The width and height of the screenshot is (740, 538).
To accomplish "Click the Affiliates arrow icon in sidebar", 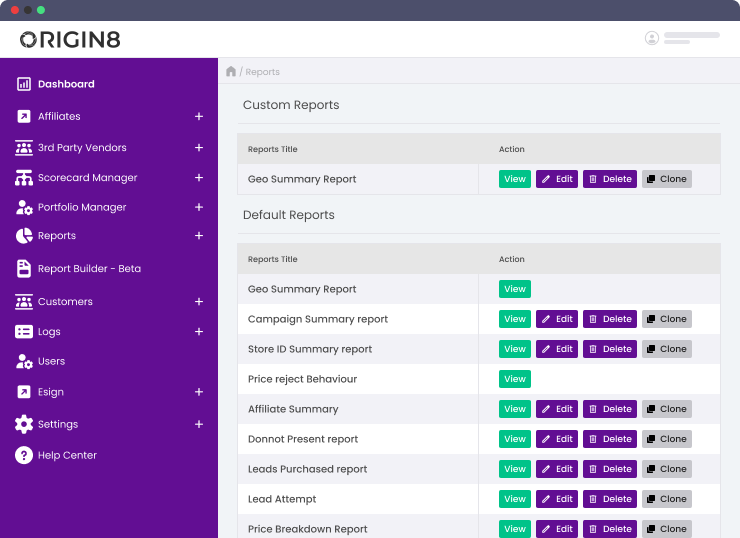I will pos(24,117).
